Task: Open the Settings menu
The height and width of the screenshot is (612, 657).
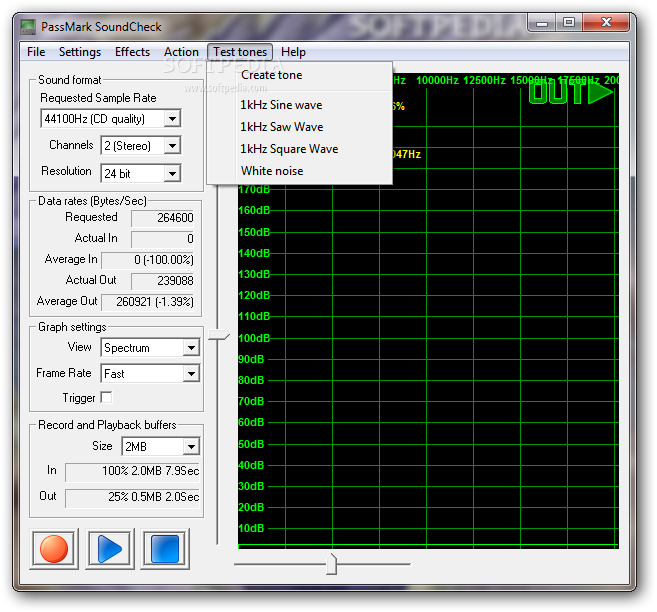Action: [x=80, y=52]
